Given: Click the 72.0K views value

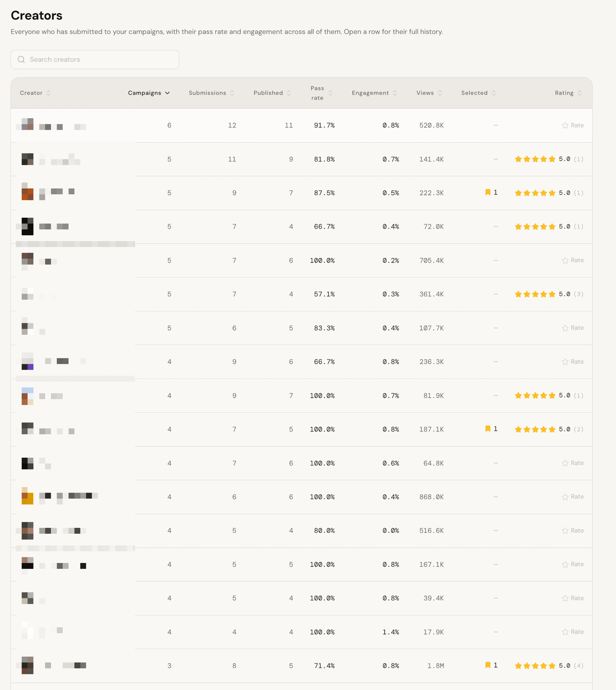Looking at the screenshot, I should click(x=433, y=227).
